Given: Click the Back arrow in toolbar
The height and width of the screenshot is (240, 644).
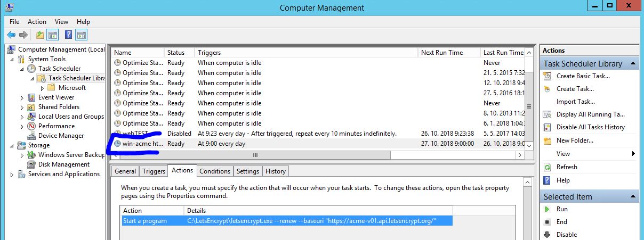Looking at the screenshot, I should point(11,35).
